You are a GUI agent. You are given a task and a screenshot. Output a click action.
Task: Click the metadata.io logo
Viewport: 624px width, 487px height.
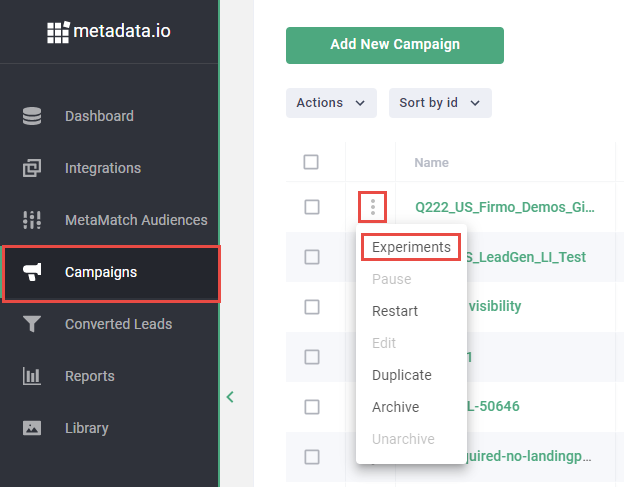[x=109, y=31]
